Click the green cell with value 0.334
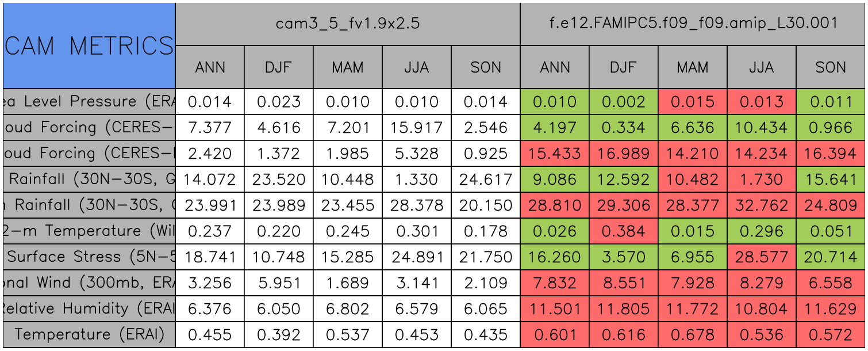868x351 pixels. 624,127
